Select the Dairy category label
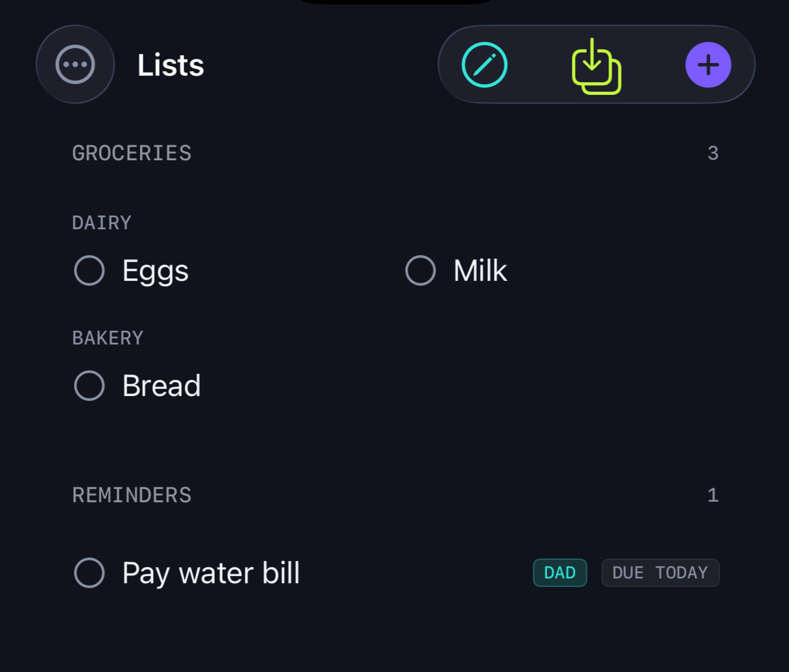Screen dimensions: 789x672 click(x=101, y=223)
